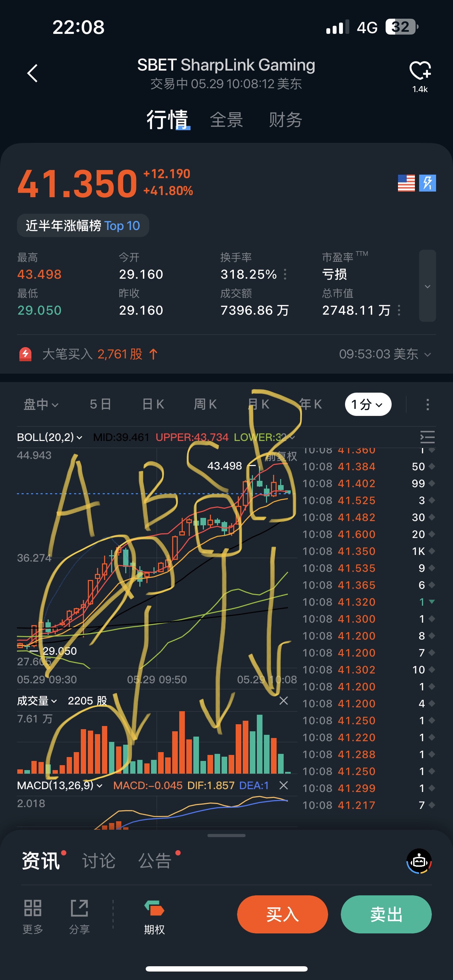Tap the back arrow icon
Image resolution: width=453 pixels, height=980 pixels.
(x=33, y=73)
